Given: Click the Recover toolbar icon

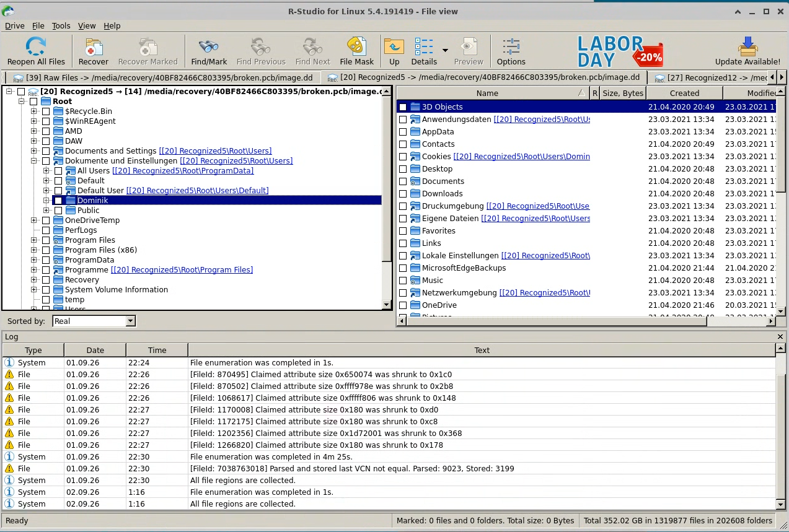Looking at the screenshot, I should coord(94,46).
